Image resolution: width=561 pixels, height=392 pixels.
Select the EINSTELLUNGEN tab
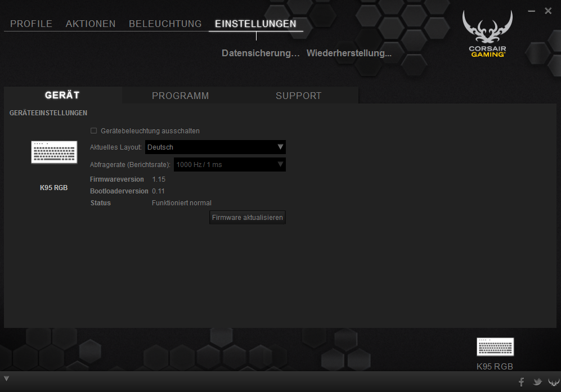click(x=256, y=24)
